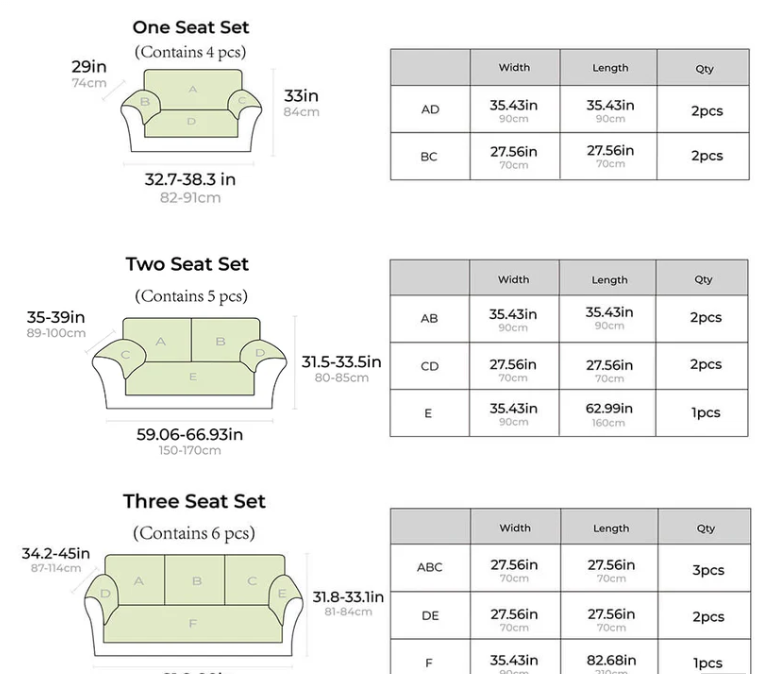
Task: Select the AD row label cell
Action: tap(430, 109)
